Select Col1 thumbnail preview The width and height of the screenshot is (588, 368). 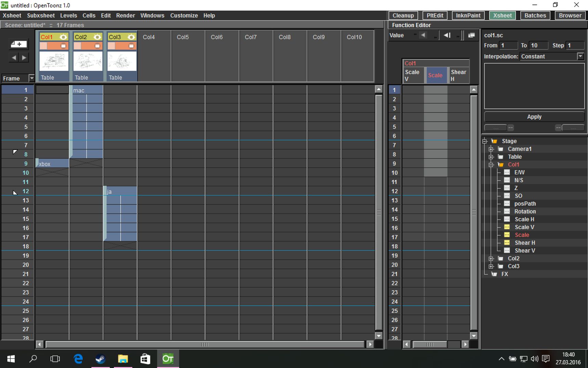pos(54,61)
